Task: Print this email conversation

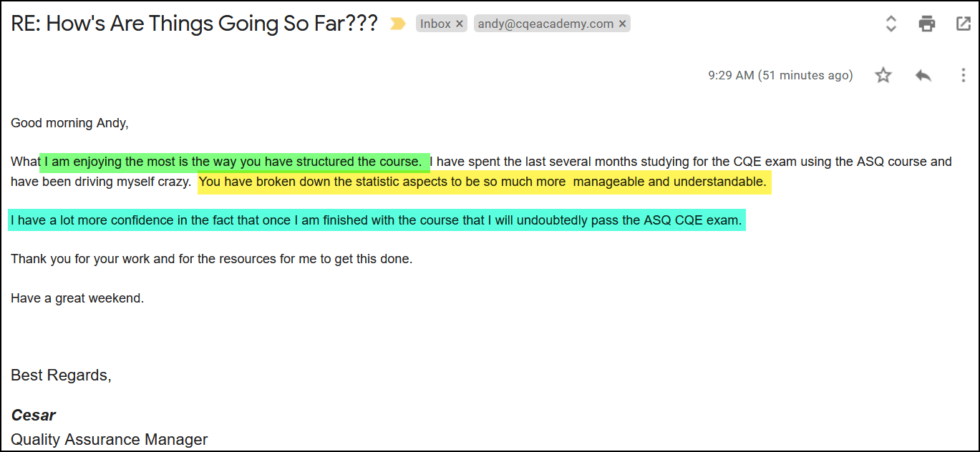Action: point(927,24)
